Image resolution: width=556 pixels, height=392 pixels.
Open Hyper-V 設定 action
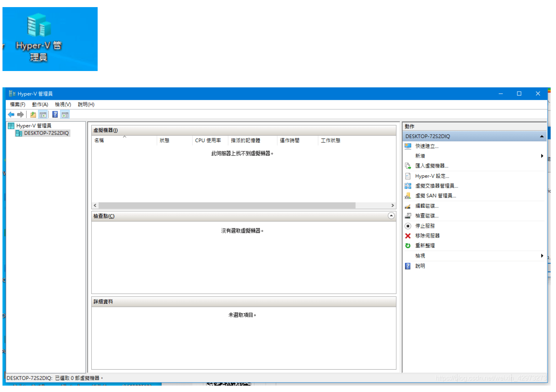432,176
